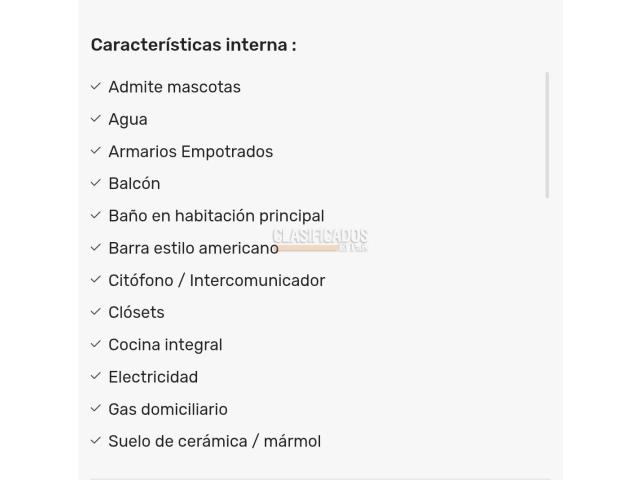Image resolution: width=640 pixels, height=480 pixels.
Task: Click the checkmark beside Citófono / Intercomunicador
Action: (96, 280)
